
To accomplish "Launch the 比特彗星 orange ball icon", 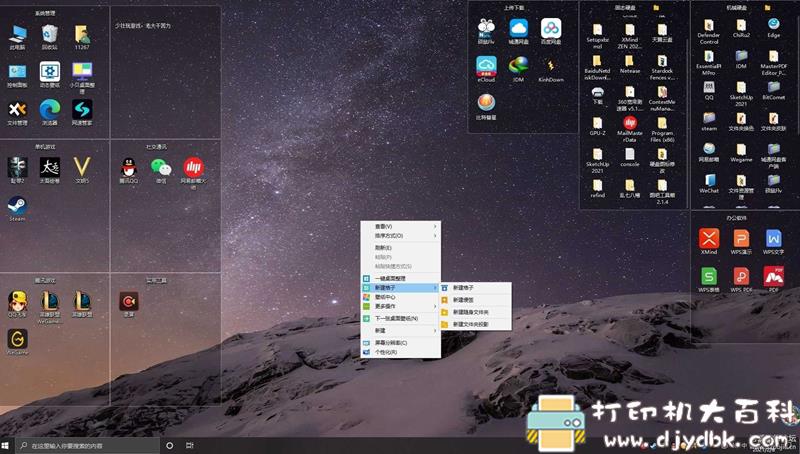I will [486, 107].
